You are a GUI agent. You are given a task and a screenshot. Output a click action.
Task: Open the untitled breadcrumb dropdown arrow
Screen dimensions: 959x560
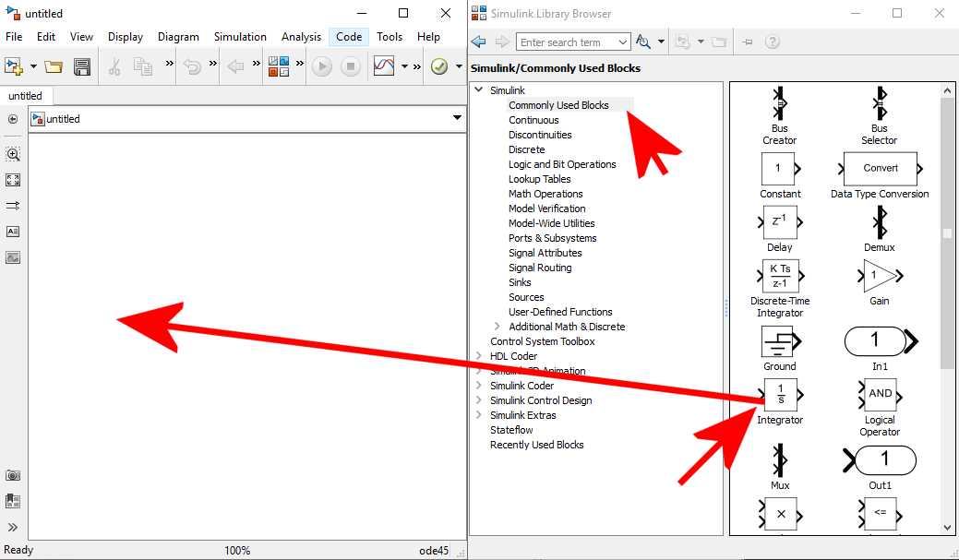coord(457,117)
